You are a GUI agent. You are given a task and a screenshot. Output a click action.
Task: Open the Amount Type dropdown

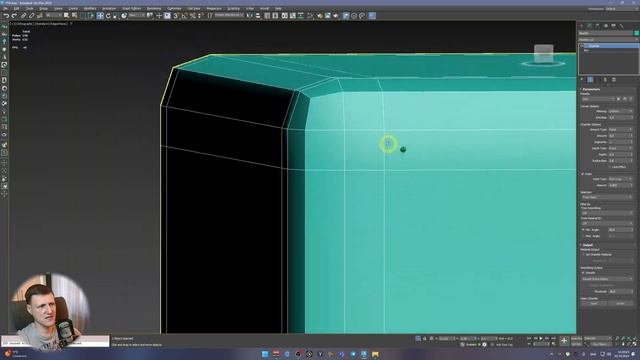coord(620,129)
